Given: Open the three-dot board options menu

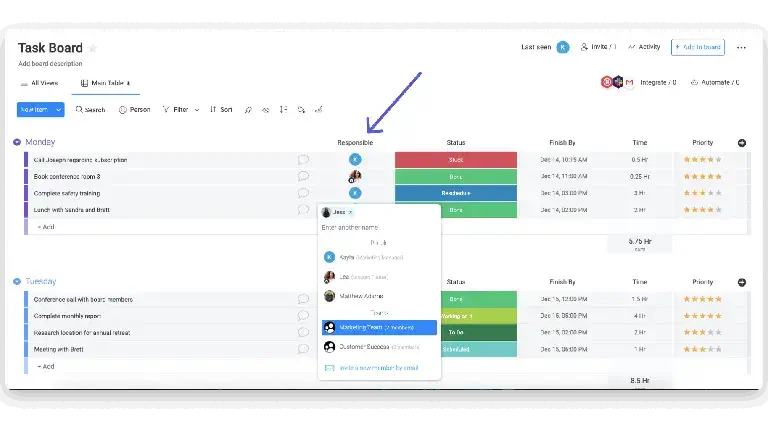Looking at the screenshot, I should tap(741, 48).
